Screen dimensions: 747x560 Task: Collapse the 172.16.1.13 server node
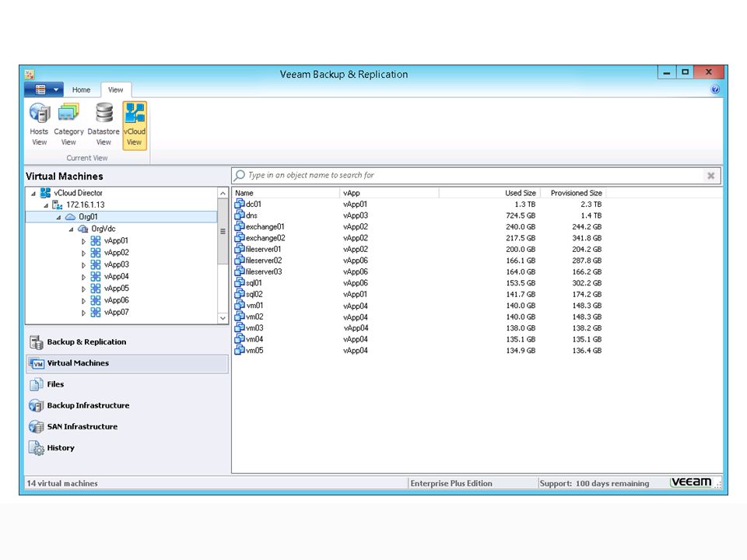46,205
